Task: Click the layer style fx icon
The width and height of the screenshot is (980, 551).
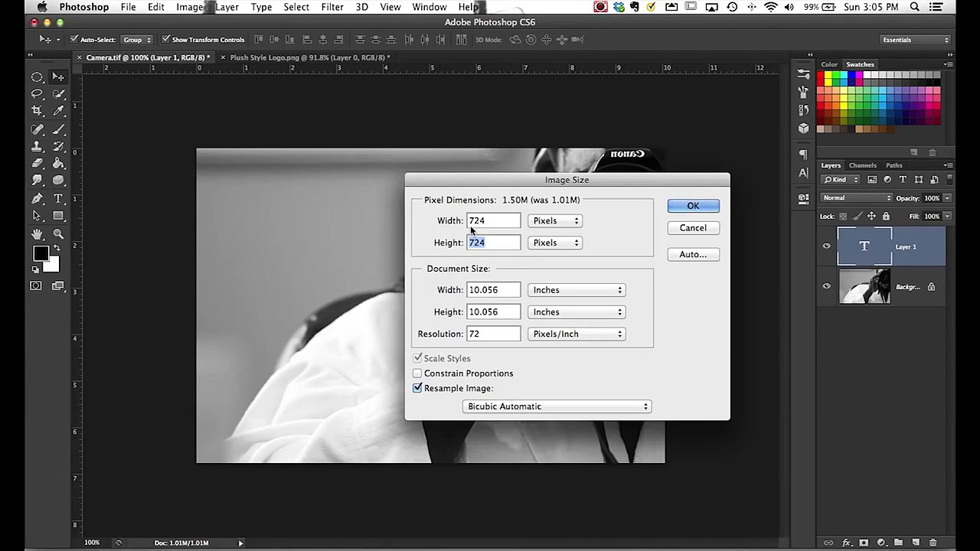Action: point(847,543)
